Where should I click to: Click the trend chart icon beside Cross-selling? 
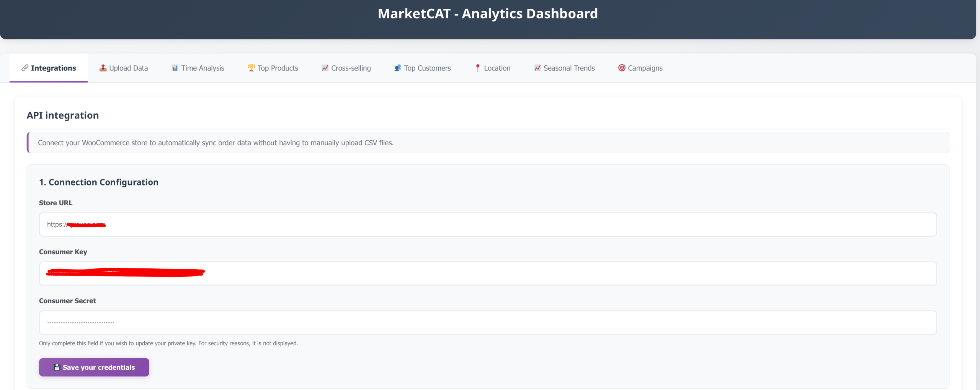click(325, 68)
